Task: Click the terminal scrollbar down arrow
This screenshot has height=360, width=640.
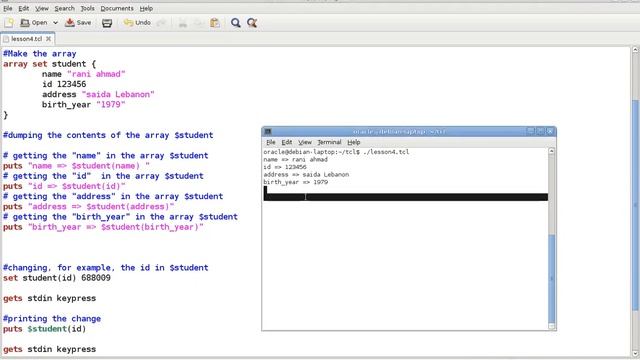Action: [551, 326]
